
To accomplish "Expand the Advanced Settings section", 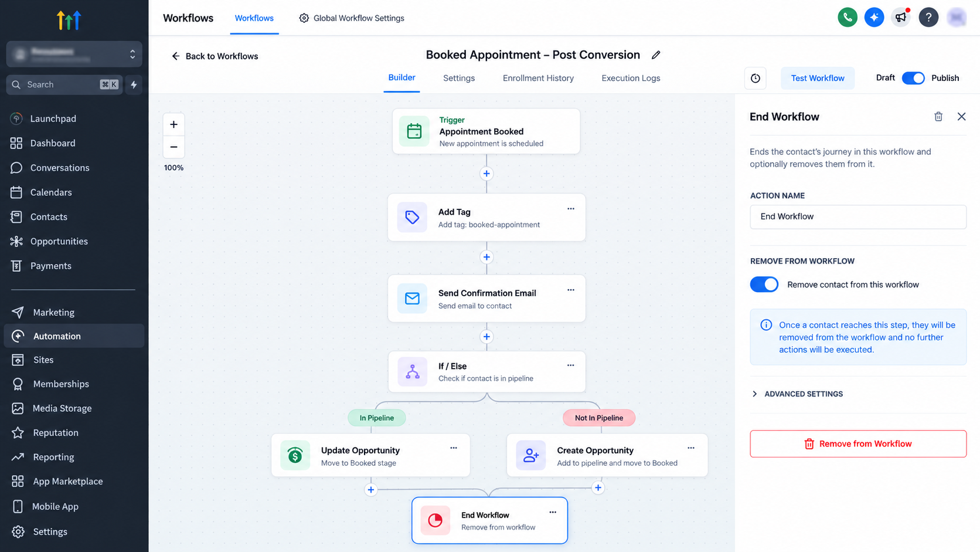I will [798, 394].
